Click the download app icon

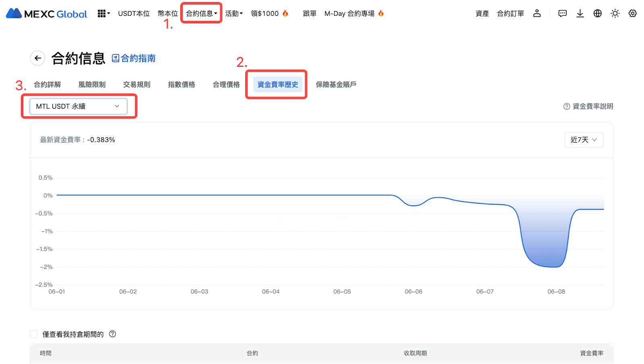(x=580, y=13)
